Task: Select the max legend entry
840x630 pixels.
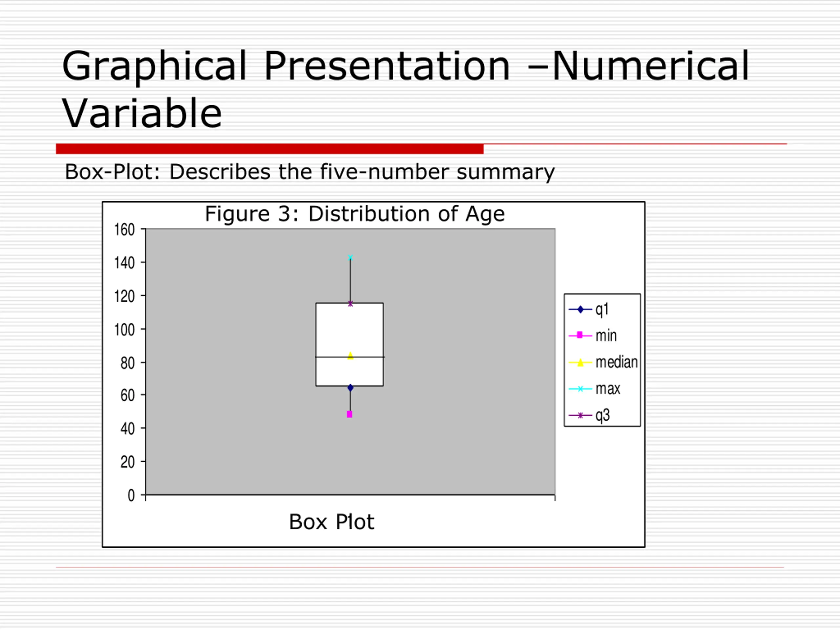Action: click(x=594, y=389)
